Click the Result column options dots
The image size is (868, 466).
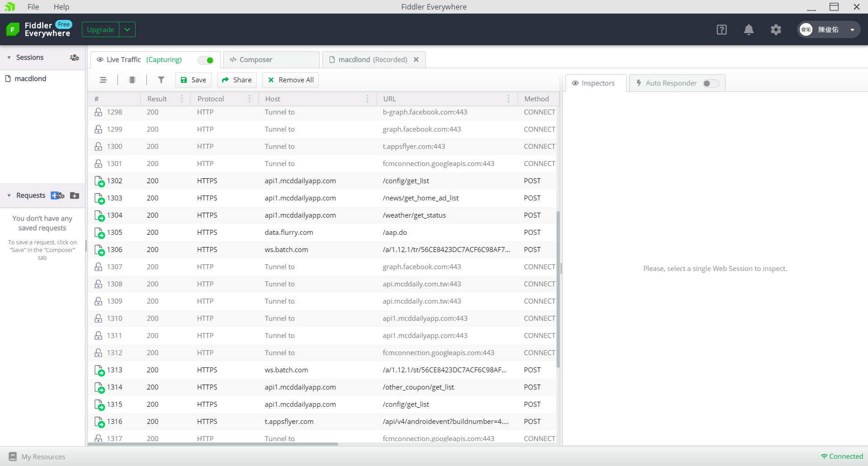coord(182,99)
